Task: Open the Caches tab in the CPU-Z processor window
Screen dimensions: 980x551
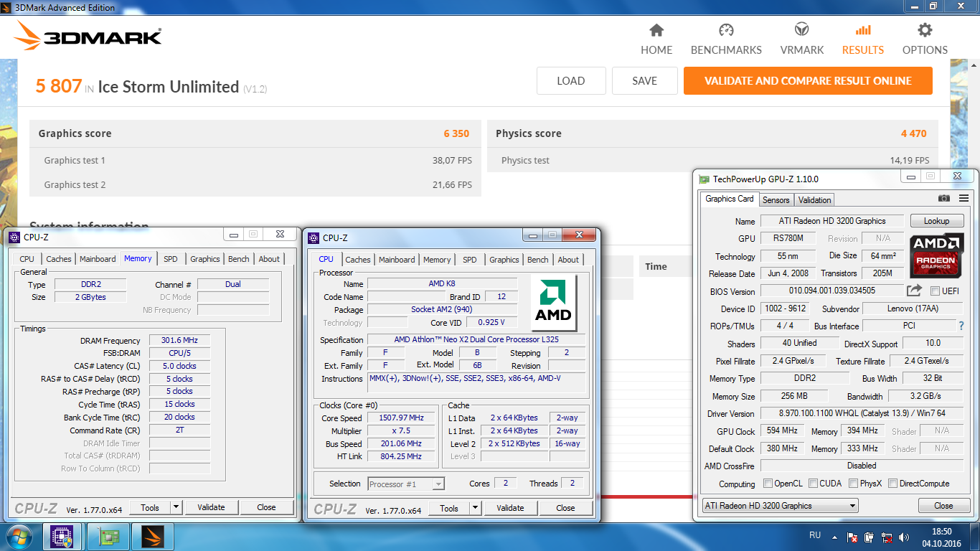Action: [x=358, y=260]
